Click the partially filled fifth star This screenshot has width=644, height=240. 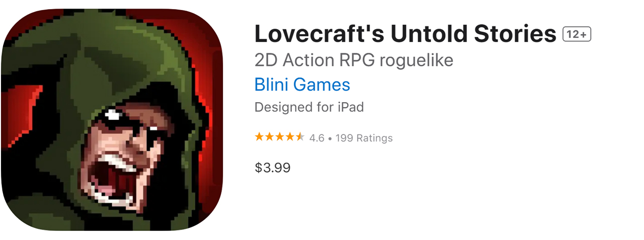(300, 137)
